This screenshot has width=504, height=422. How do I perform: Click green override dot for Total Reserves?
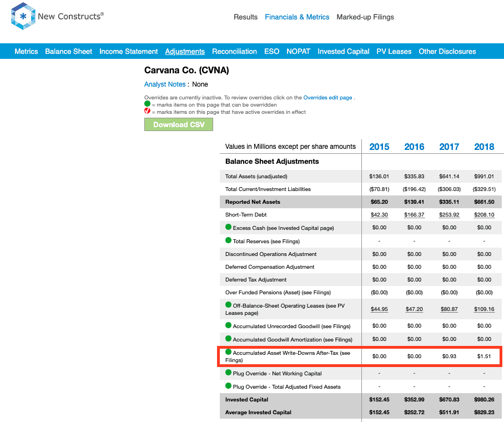pos(229,240)
